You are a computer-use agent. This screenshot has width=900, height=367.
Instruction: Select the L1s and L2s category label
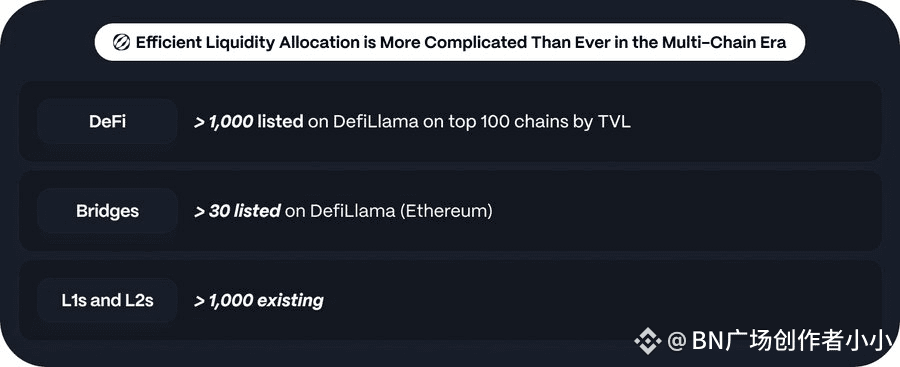[107, 300]
